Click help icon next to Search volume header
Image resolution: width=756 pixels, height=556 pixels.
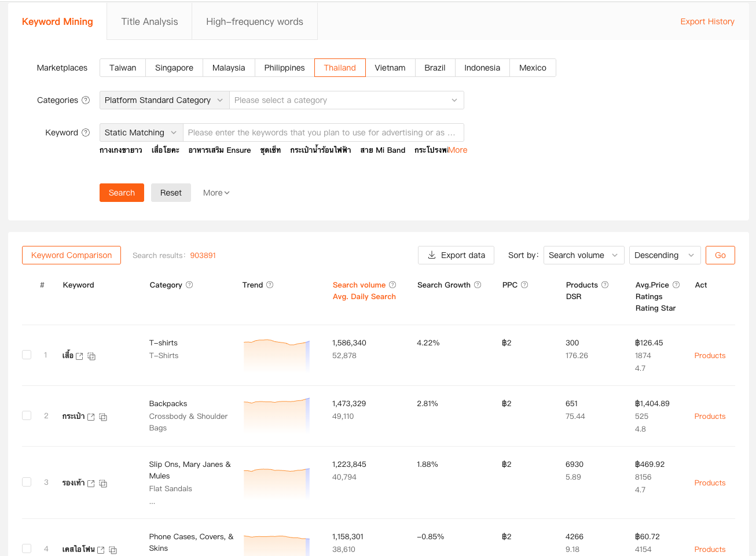[x=392, y=285]
